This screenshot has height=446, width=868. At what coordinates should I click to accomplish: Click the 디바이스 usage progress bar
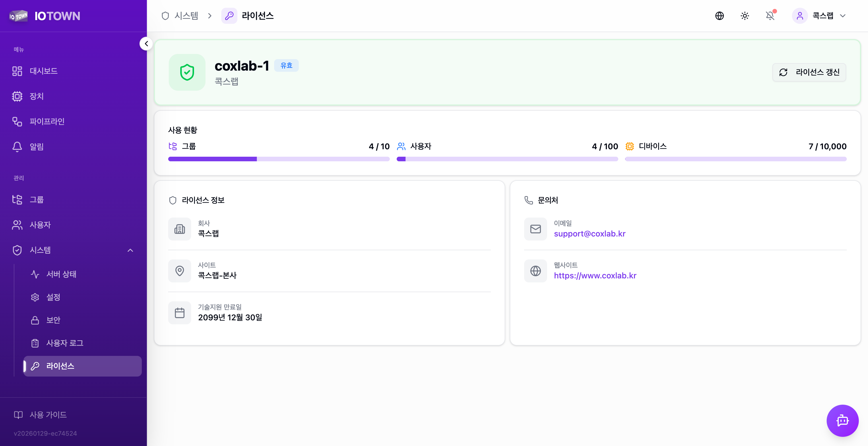736,159
